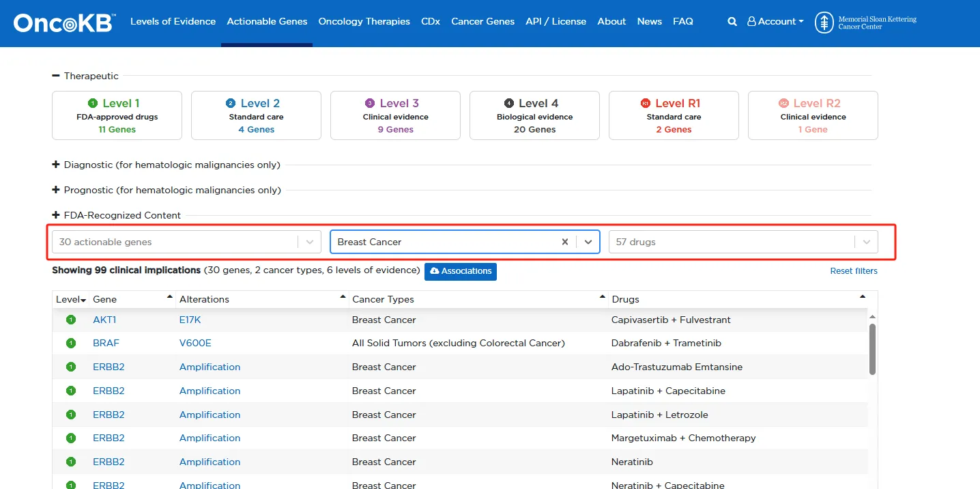Click the Reset filters link
Screen dimensions: 980x489
point(854,271)
